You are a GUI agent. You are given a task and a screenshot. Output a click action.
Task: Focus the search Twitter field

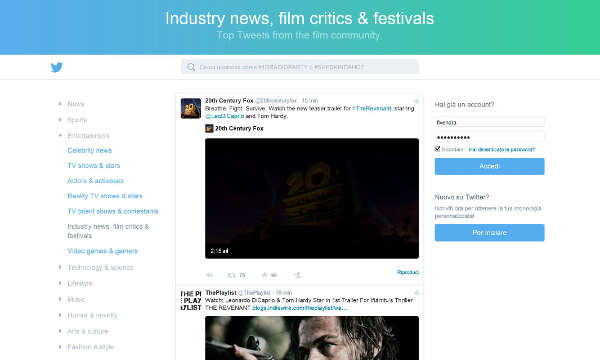pyautogui.click(x=300, y=67)
